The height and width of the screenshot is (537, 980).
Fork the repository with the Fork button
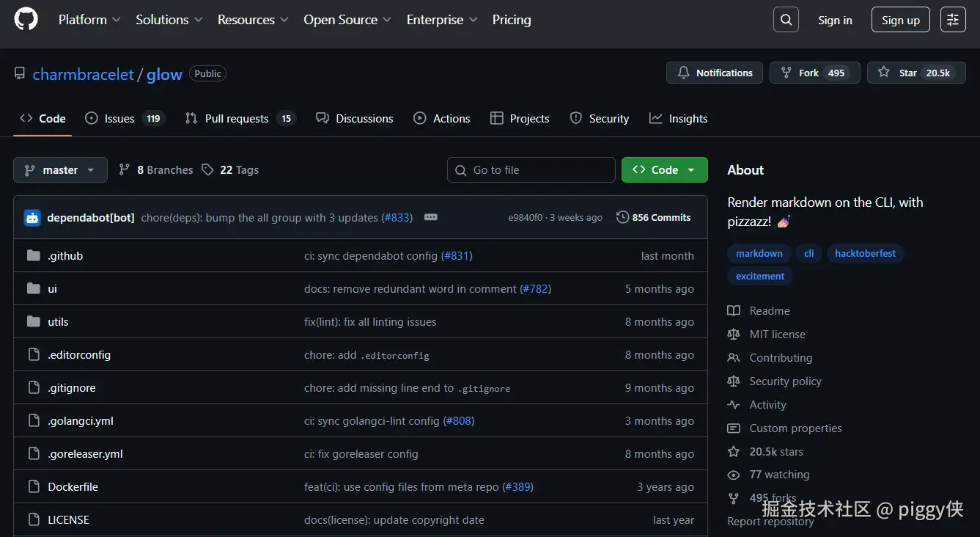(814, 73)
